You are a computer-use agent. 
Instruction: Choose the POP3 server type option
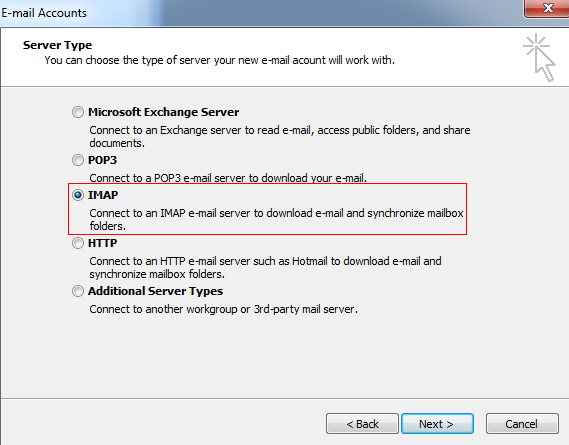(78, 160)
